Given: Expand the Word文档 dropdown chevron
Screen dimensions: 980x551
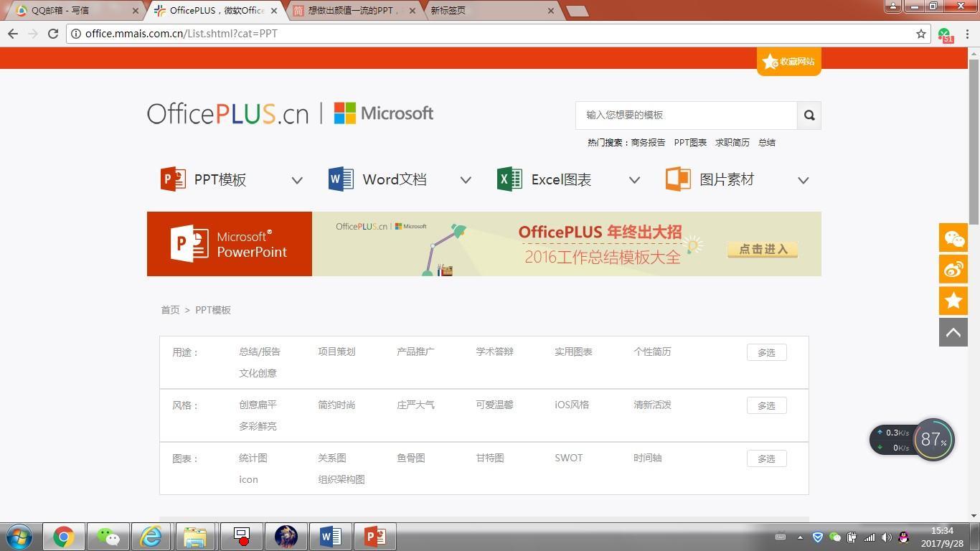Looking at the screenshot, I should 466,180.
